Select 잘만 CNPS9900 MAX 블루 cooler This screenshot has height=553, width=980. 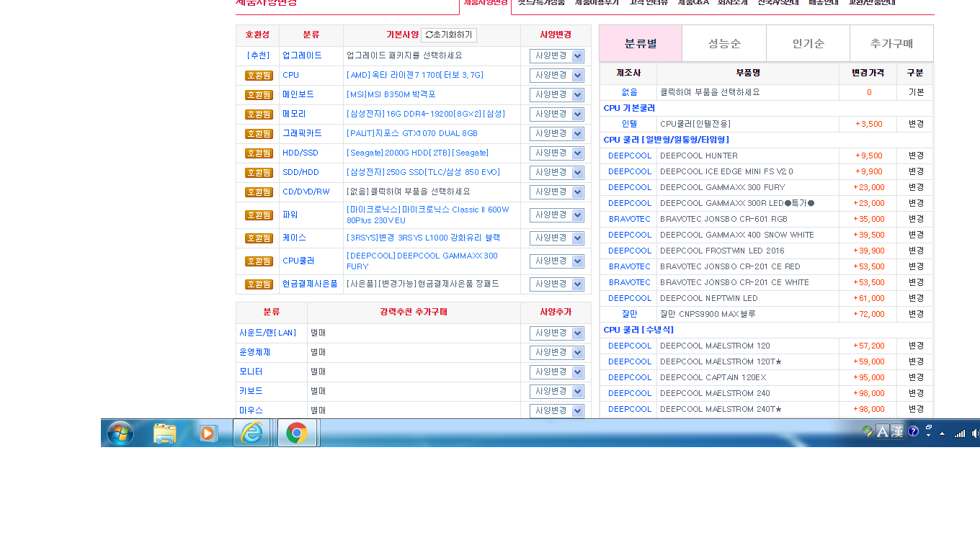click(708, 314)
